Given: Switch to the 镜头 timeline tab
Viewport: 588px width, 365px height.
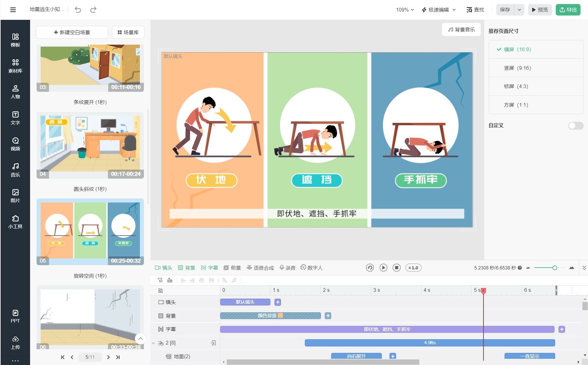Looking at the screenshot, I should point(163,268).
